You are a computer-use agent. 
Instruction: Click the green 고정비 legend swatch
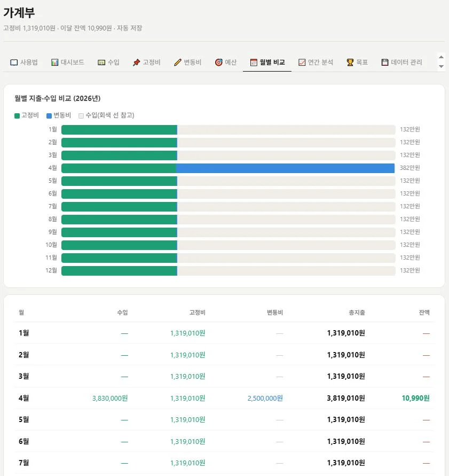point(17,115)
